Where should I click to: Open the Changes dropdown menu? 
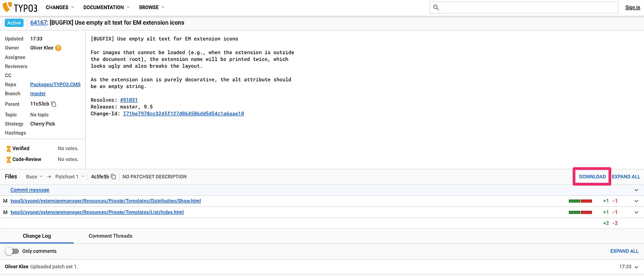[60, 8]
